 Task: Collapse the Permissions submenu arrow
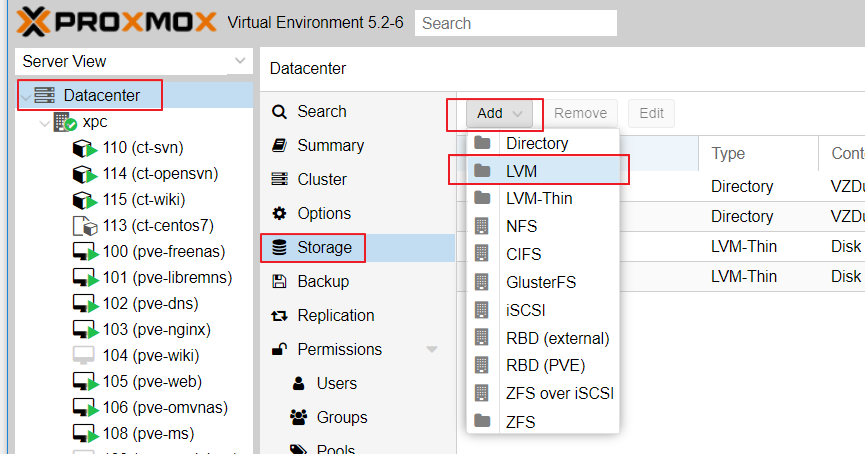pyautogui.click(x=432, y=350)
